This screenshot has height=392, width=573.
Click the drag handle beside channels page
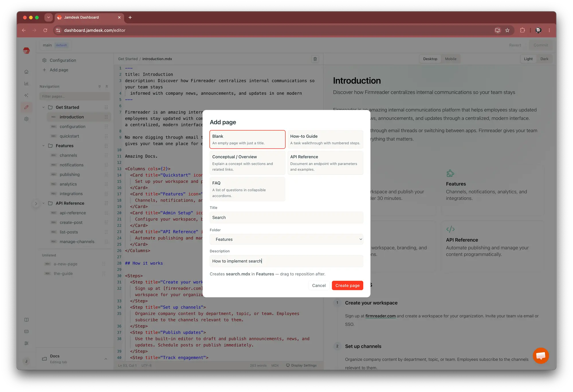click(x=106, y=155)
